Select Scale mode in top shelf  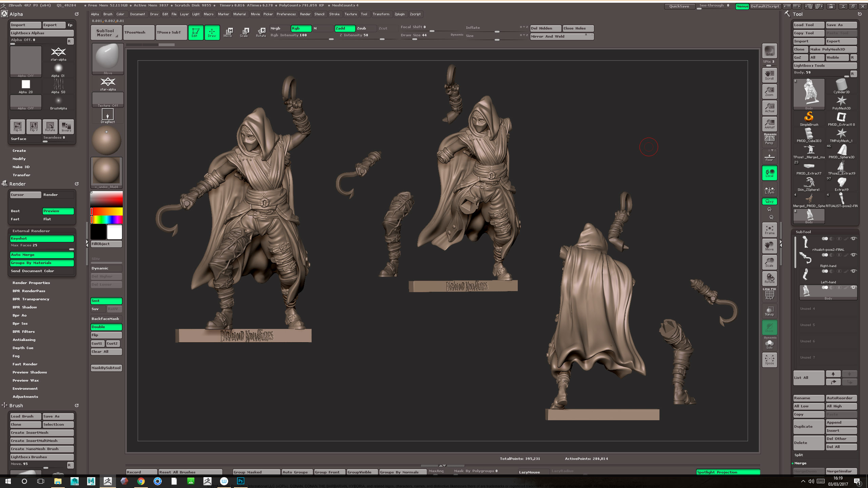pyautogui.click(x=244, y=33)
